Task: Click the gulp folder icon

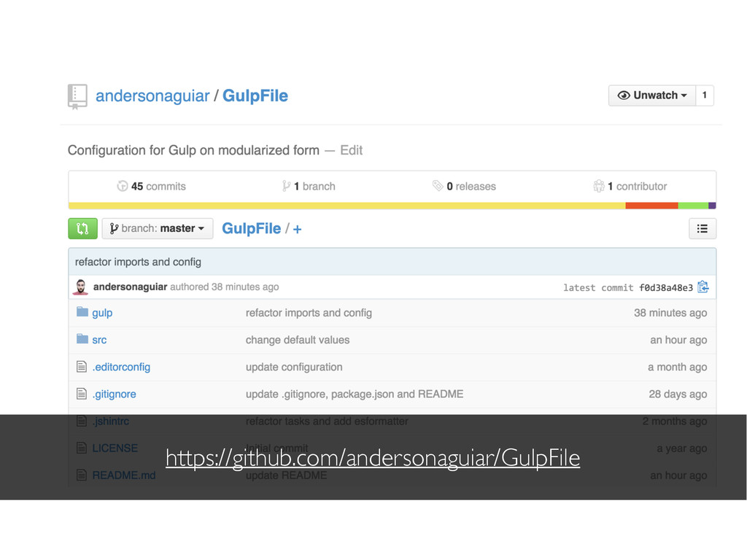Action: pos(82,312)
